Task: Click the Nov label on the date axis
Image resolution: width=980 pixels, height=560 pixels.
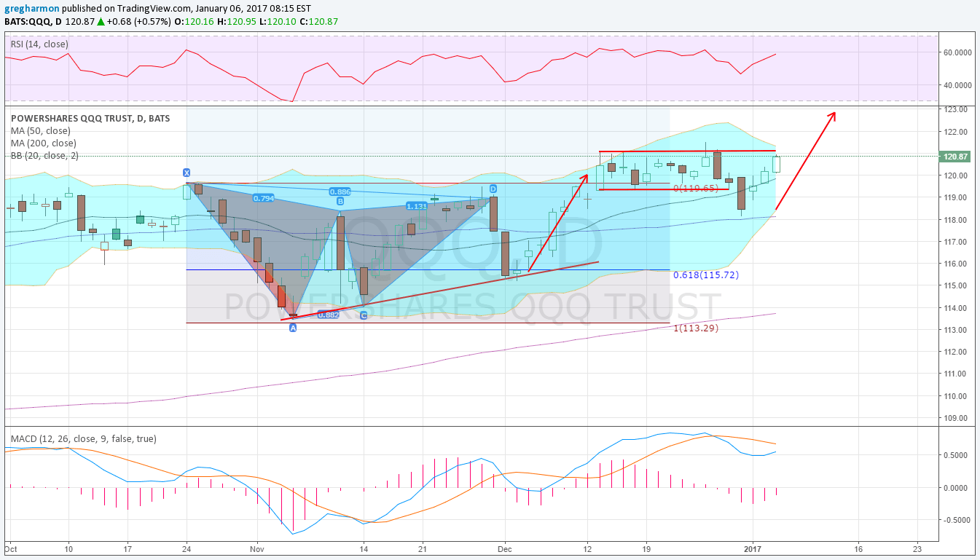Action: [x=256, y=549]
